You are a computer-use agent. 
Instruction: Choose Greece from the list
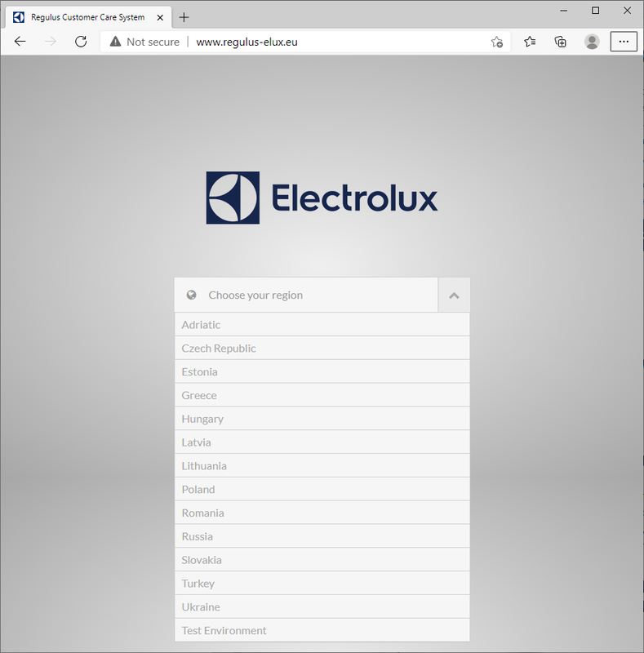pyautogui.click(x=322, y=395)
